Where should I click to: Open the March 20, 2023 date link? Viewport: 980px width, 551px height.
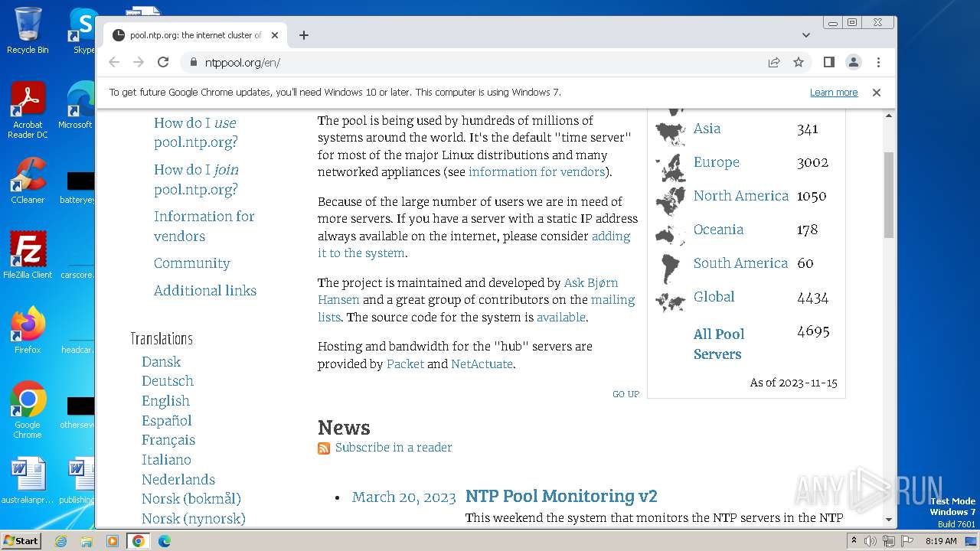[x=403, y=497]
